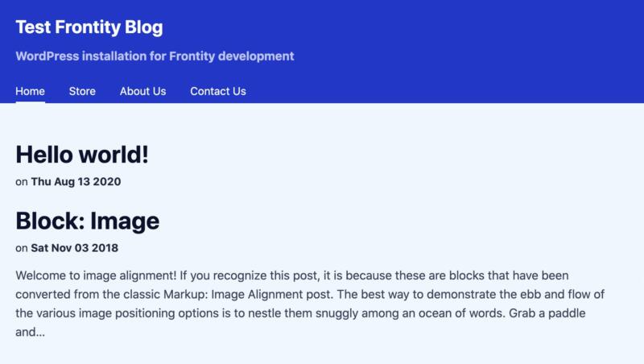The image size is (644, 364).
Task: Click the trailing "and…" at excerpt end
Action: (x=30, y=331)
